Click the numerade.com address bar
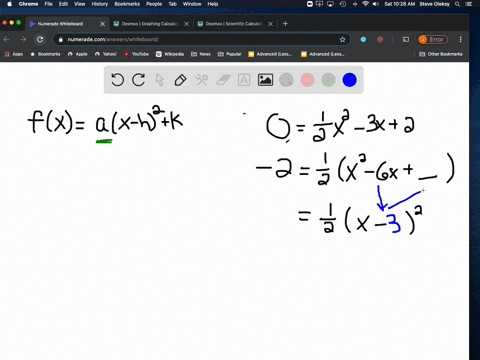 tap(201, 39)
